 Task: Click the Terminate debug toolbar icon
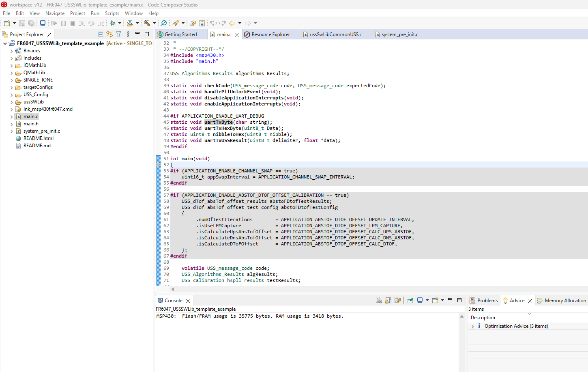pos(73,23)
